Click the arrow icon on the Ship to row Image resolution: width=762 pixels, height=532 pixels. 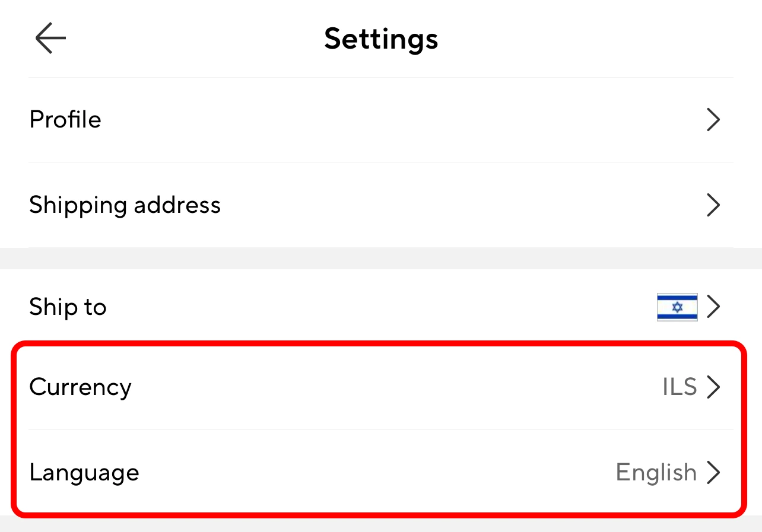point(714,307)
